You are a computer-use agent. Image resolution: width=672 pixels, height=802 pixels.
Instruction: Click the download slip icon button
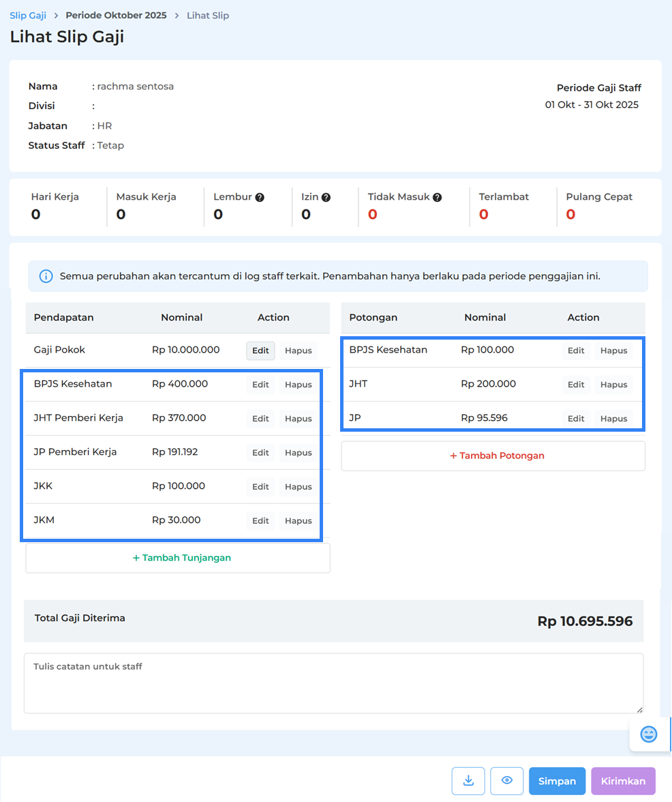tap(468, 781)
